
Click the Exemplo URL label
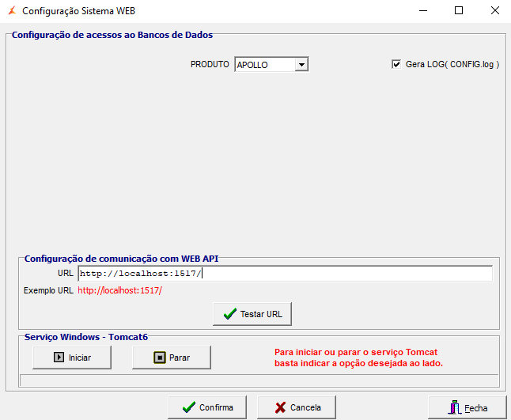point(48,290)
